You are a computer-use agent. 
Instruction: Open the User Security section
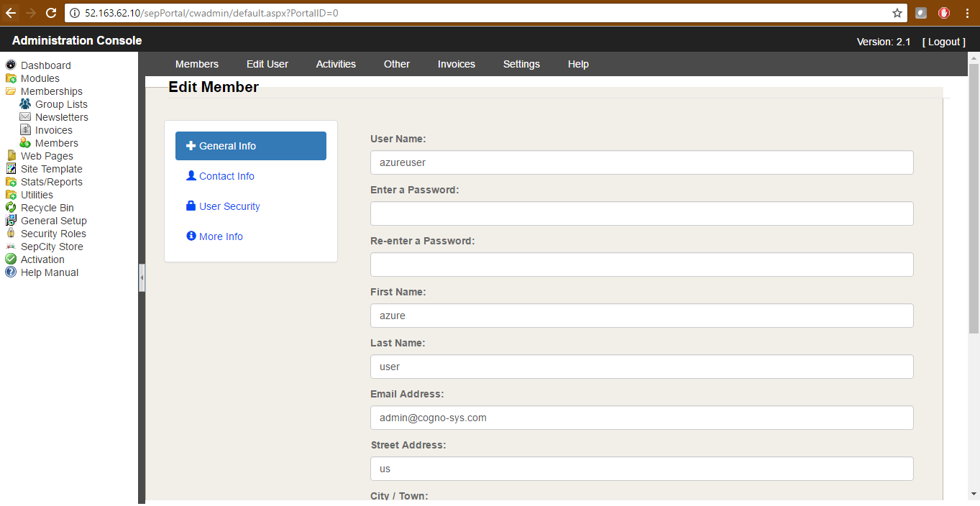pos(229,206)
